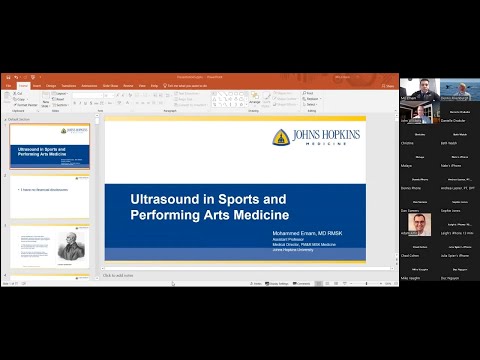Click the Undo icon in title bar
Image resolution: width=480 pixels, height=360 pixels.
point(16,77)
